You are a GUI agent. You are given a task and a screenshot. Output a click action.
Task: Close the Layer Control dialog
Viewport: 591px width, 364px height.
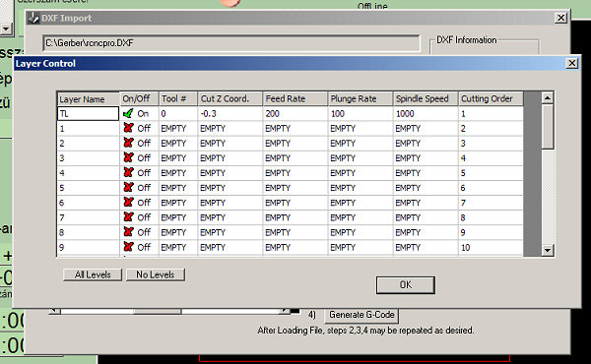tap(571, 63)
